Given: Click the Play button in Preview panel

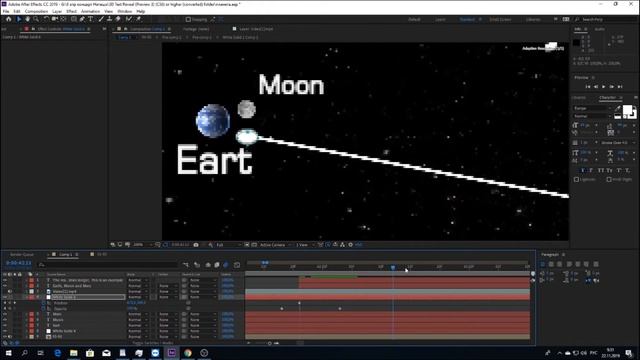Looking at the screenshot, I should click(x=604, y=87).
